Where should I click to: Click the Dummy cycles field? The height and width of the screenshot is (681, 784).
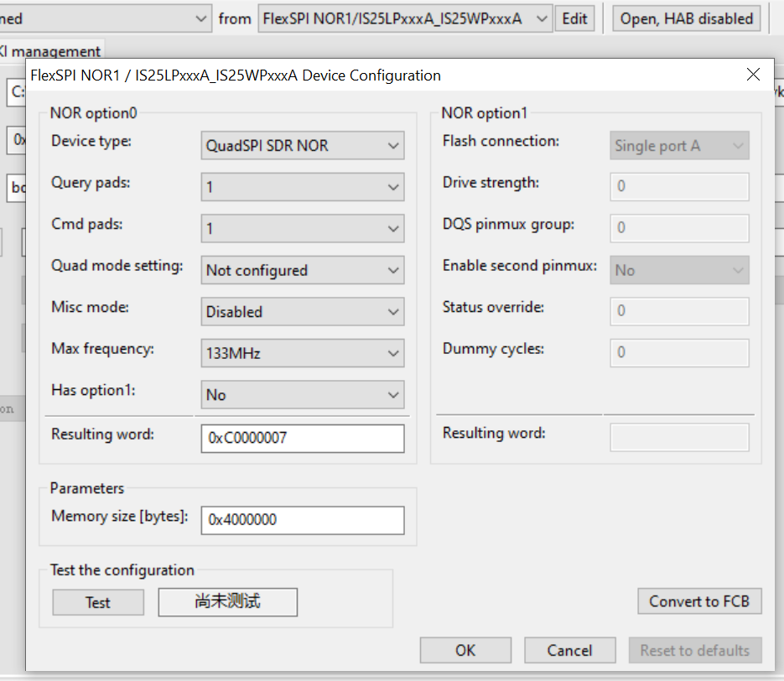point(678,353)
